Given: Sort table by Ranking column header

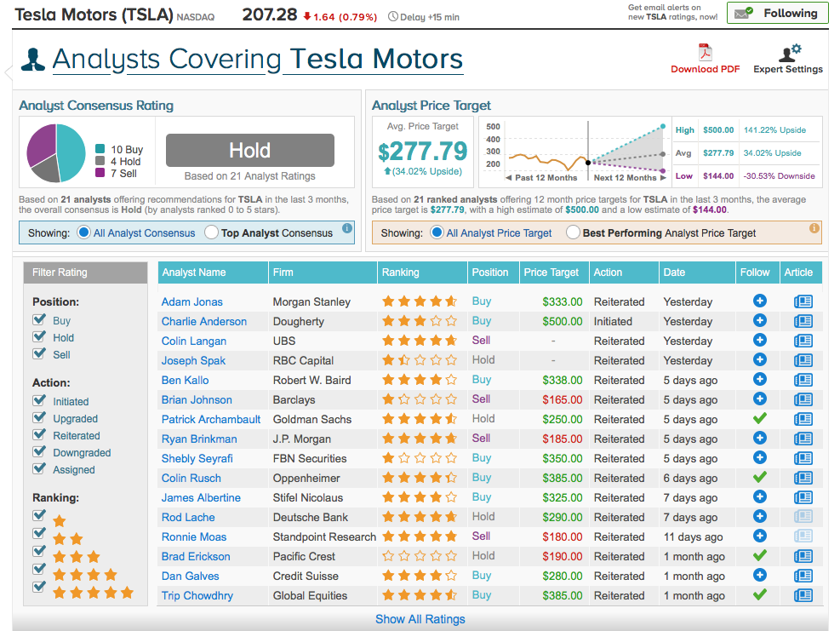Looking at the screenshot, I should coord(423,272).
